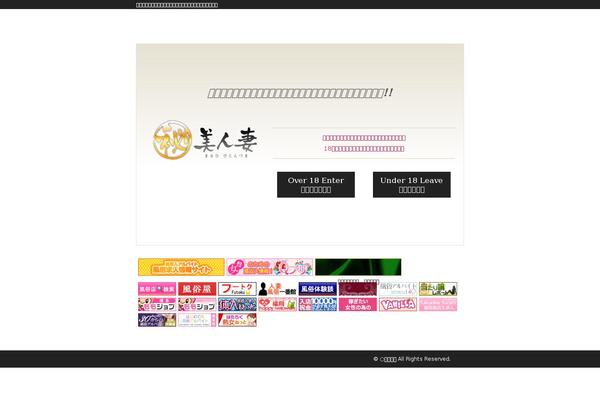Click the italic headline ending with !!
This screenshot has width=600, height=400.
[x=300, y=93]
